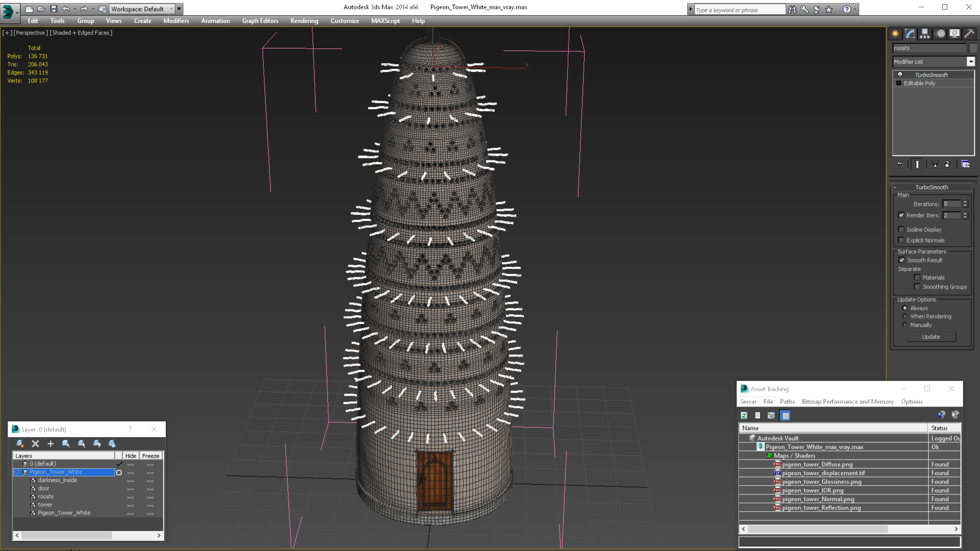Click Configure Modifier Sets icon
The width and height of the screenshot is (980, 551).
pos(966,164)
